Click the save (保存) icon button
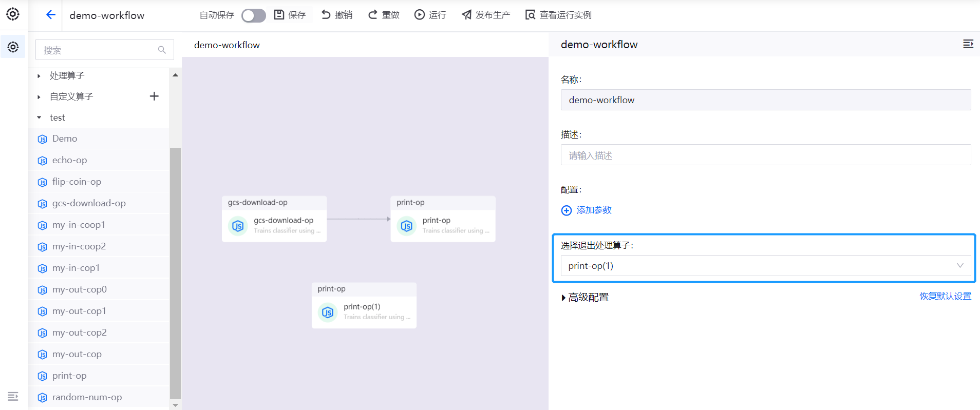 tap(290, 15)
